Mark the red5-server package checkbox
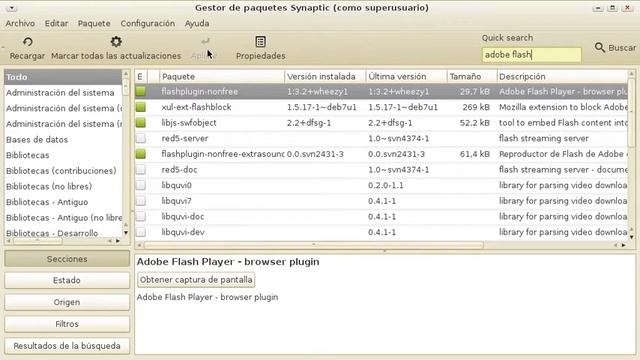Image resolution: width=640 pixels, height=360 pixels. pyautogui.click(x=141, y=138)
